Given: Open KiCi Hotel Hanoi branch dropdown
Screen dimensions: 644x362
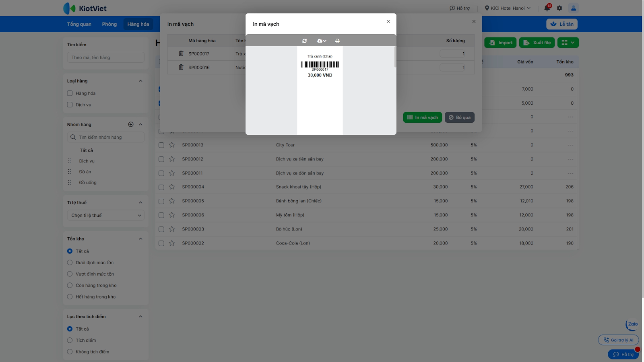Looking at the screenshot, I should point(508,8).
